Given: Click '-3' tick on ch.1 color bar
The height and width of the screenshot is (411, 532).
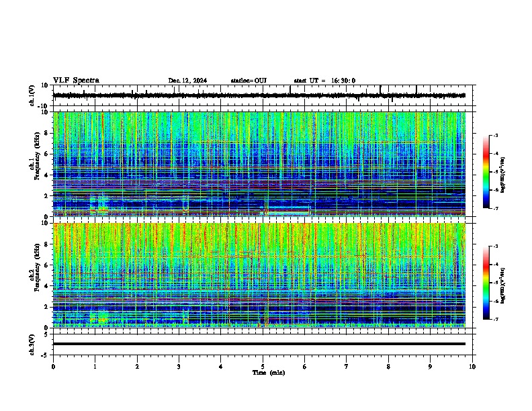Looking at the screenshot, I should pos(495,136).
